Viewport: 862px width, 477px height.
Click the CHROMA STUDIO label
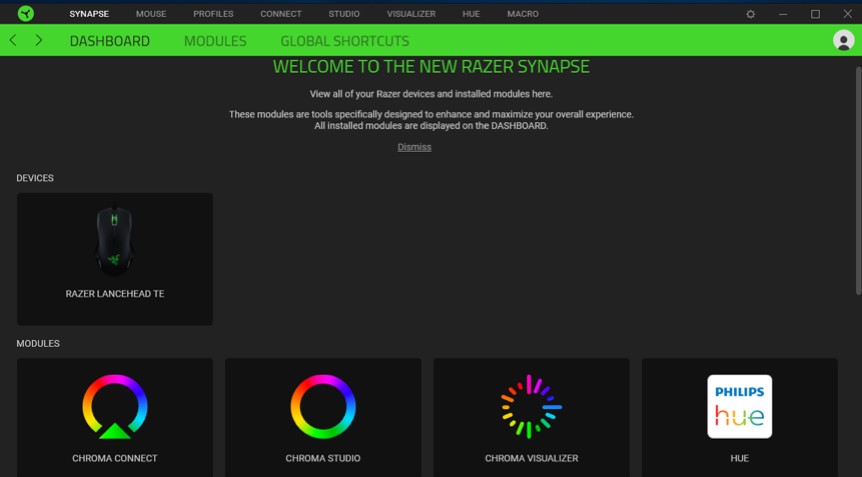click(323, 458)
